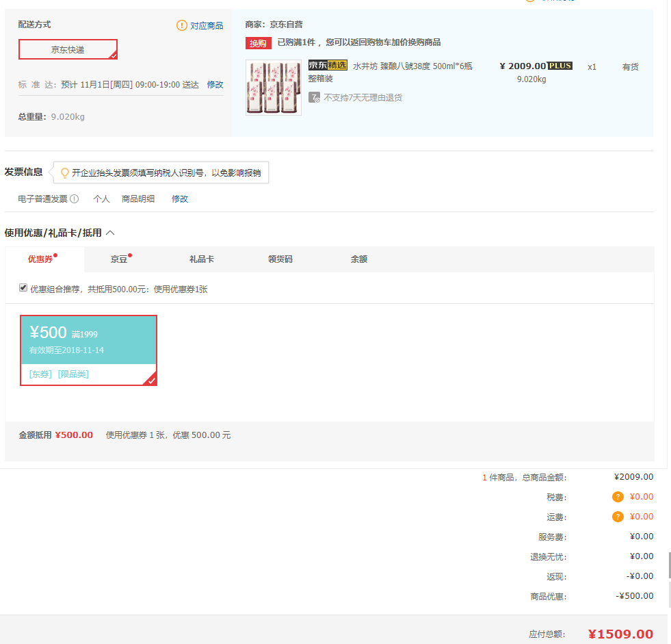Image resolution: width=671 pixels, height=644 pixels.
Task: Click the 退换无忧 ¥0.00 value
Action: (642, 556)
